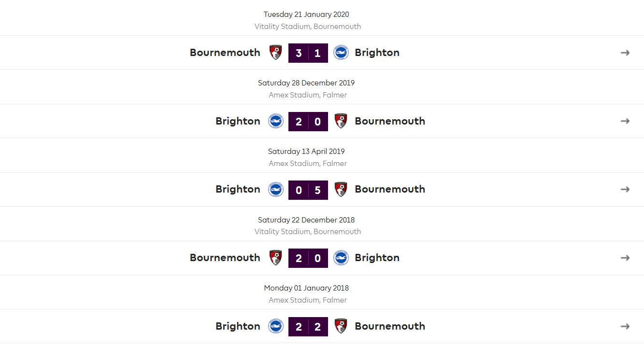Select Brighton team name in 13 April 2019 fixture
Image resolution: width=644 pixels, height=347 pixels.
pos(238,189)
